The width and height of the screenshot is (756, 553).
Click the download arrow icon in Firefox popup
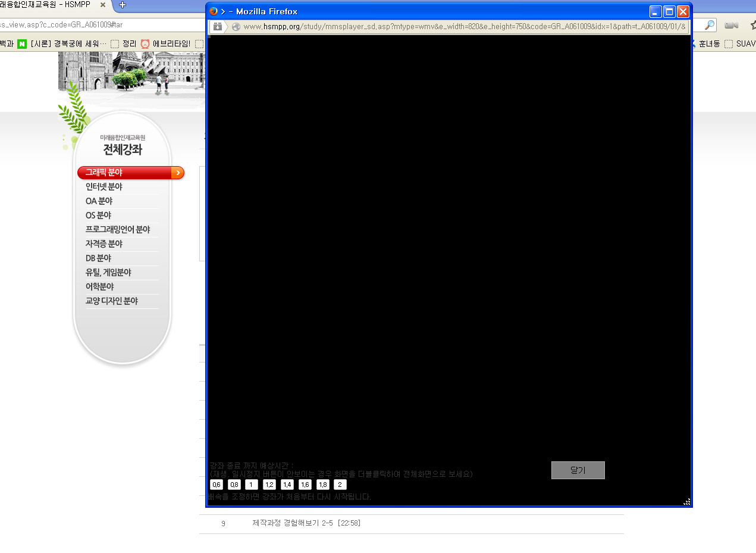(218, 27)
